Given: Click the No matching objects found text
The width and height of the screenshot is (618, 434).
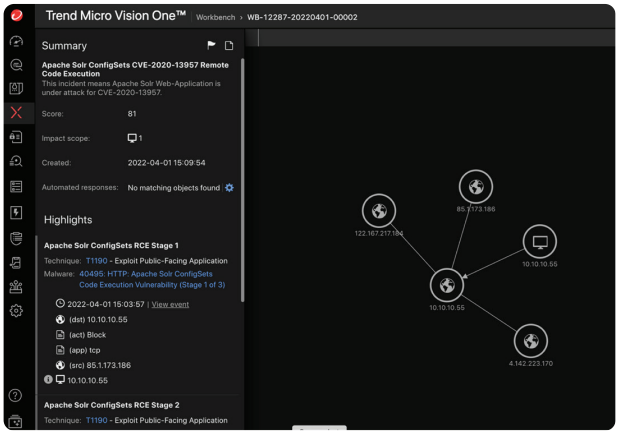Looking at the screenshot, I should pyautogui.click(x=173, y=188).
